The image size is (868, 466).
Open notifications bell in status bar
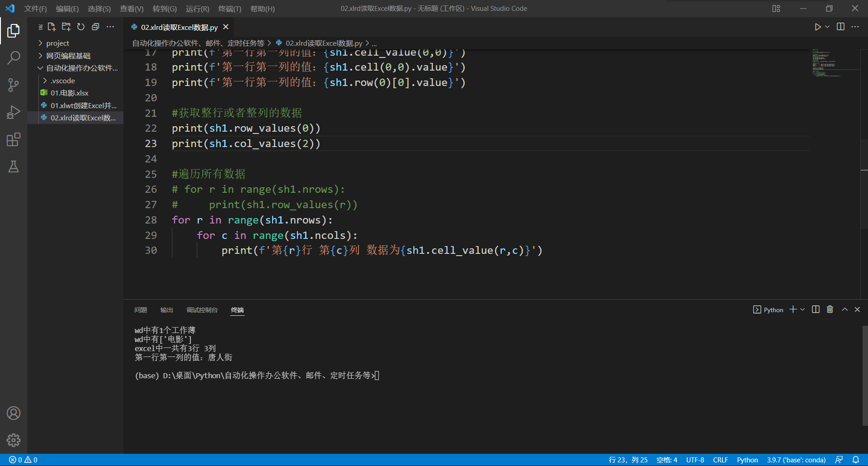(x=856, y=460)
